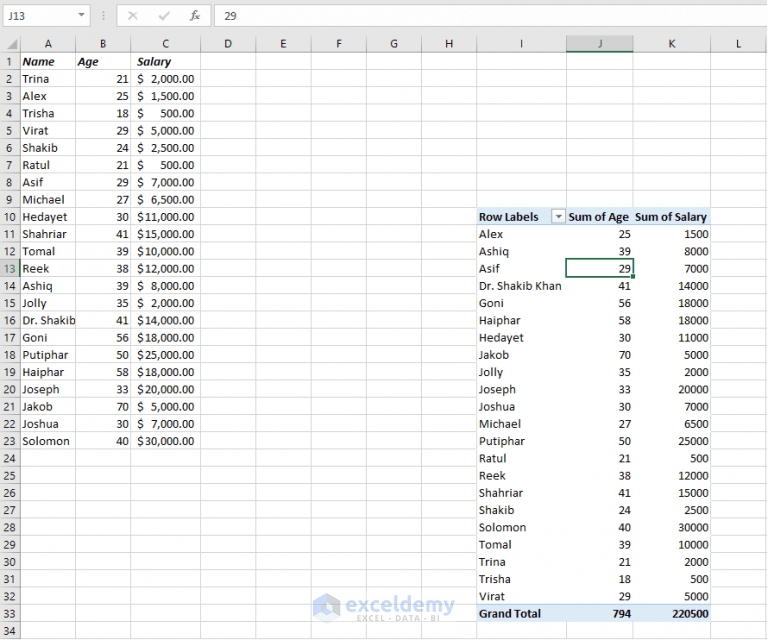Click pivot salary value 14000
Viewport: 768px width, 640px height.
(x=672, y=285)
